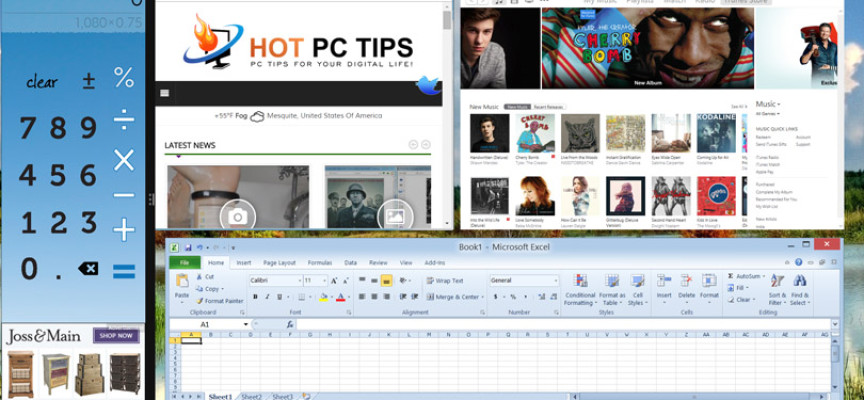Click the Excel formula bar input

tap(563, 325)
